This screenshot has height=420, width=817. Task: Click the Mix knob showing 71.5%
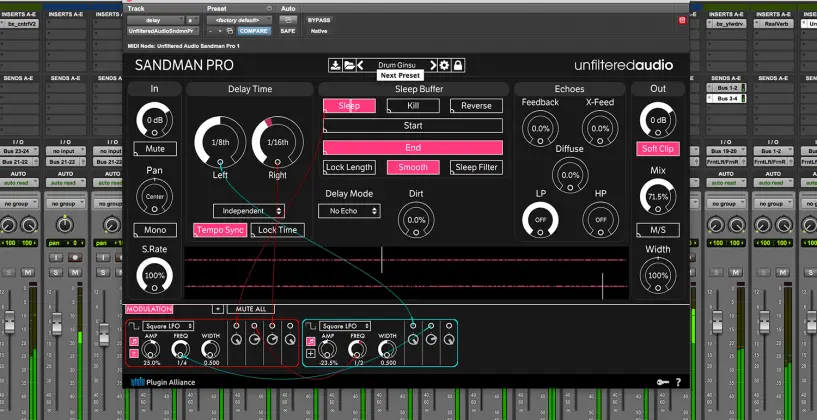tap(658, 196)
